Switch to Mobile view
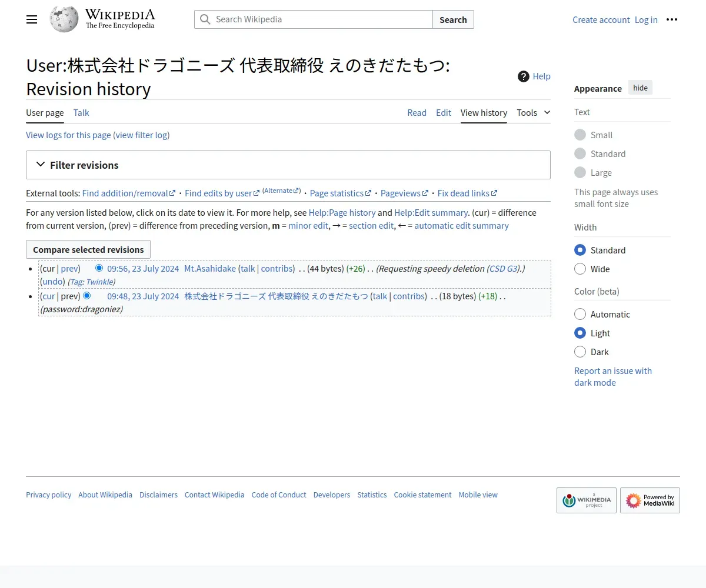Viewport: 706px width, 588px height. [x=478, y=495]
